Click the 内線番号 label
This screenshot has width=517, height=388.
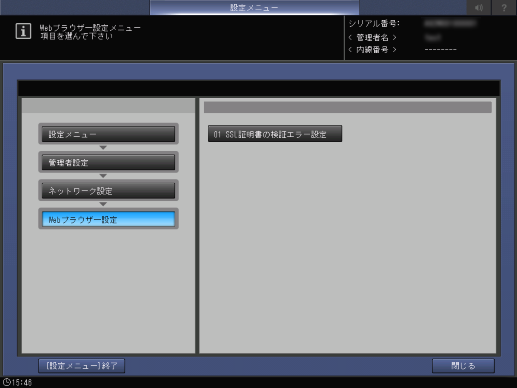(372, 50)
